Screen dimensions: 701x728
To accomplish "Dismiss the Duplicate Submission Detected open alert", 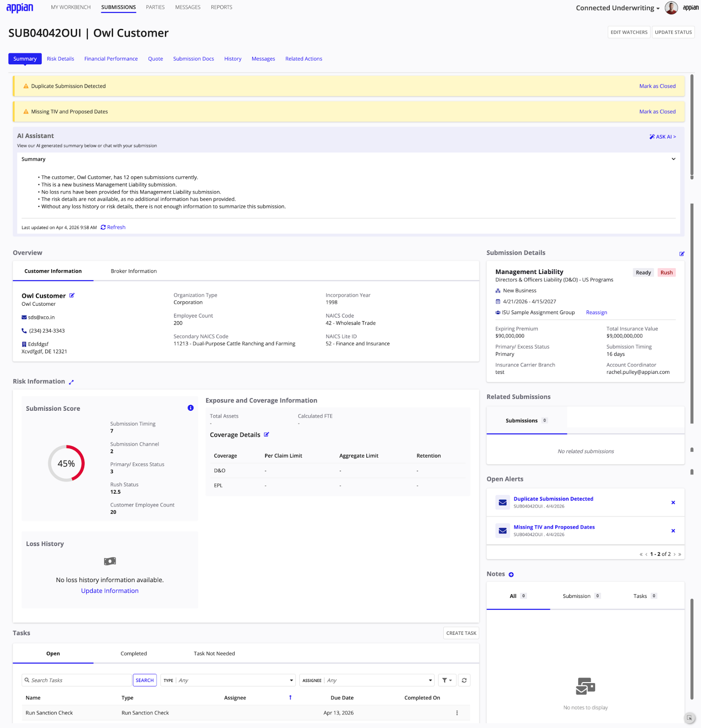I will pyautogui.click(x=673, y=502).
